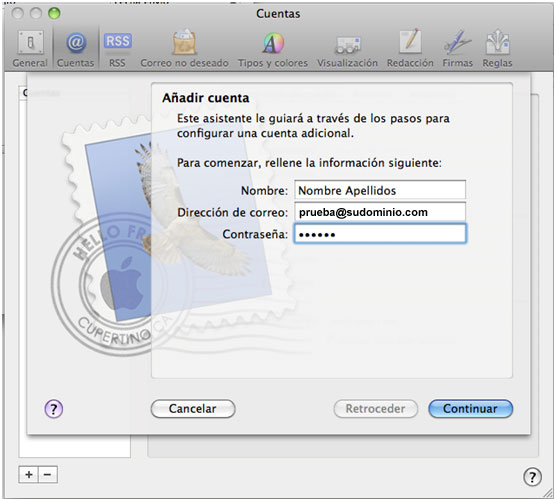Screen dimensions: 556x501
Task: Open Correo no deseado preferences
Action: coord(184,49)
